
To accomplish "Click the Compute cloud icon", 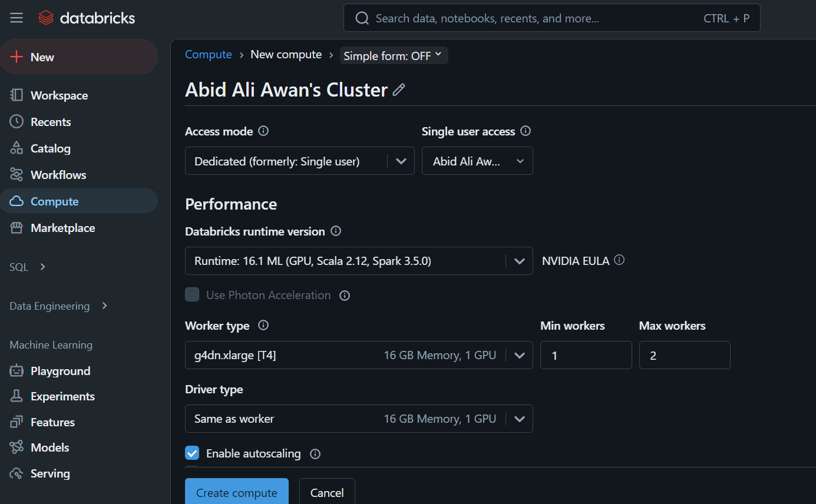I will [x=16, y=201].
